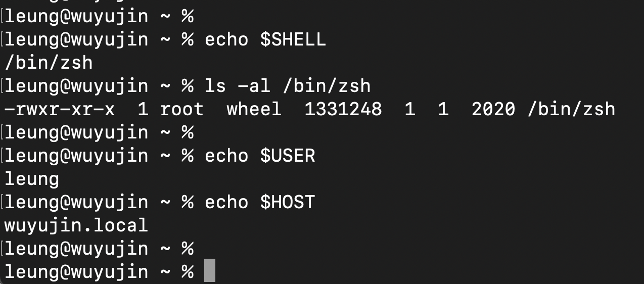This screenshot has height=284, width=644.
Task: Click the 'leung' output line
Action: (32, 179)
